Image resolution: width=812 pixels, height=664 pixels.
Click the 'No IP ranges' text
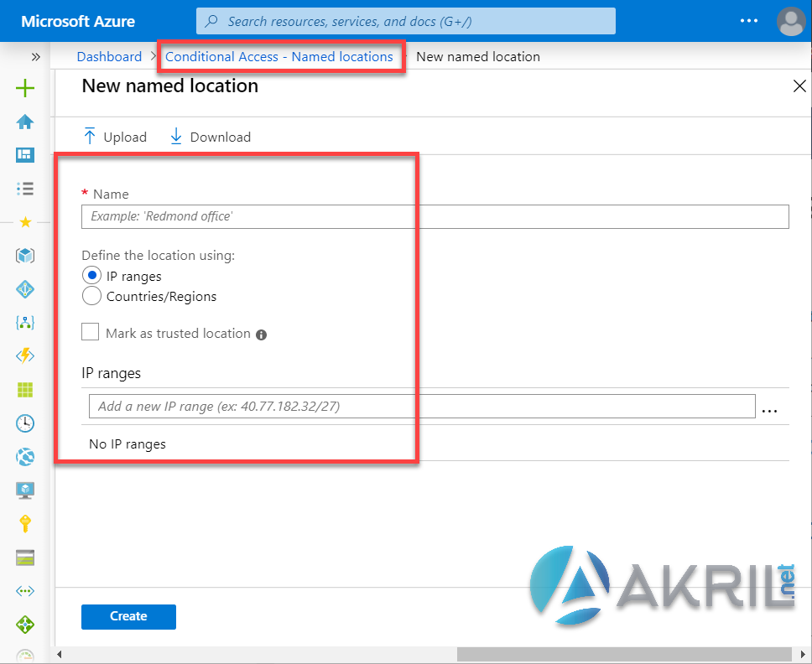pyautogui.click(x=128, y=444)
